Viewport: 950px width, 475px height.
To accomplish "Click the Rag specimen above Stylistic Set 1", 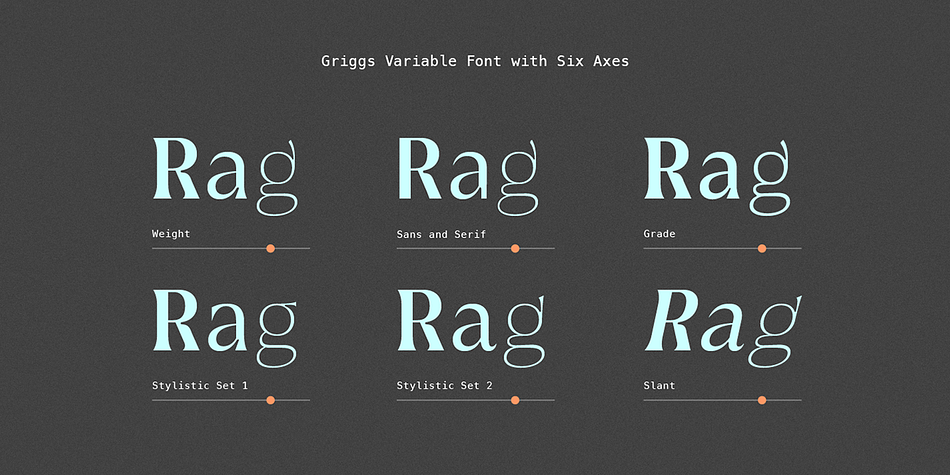I will 225,328.
